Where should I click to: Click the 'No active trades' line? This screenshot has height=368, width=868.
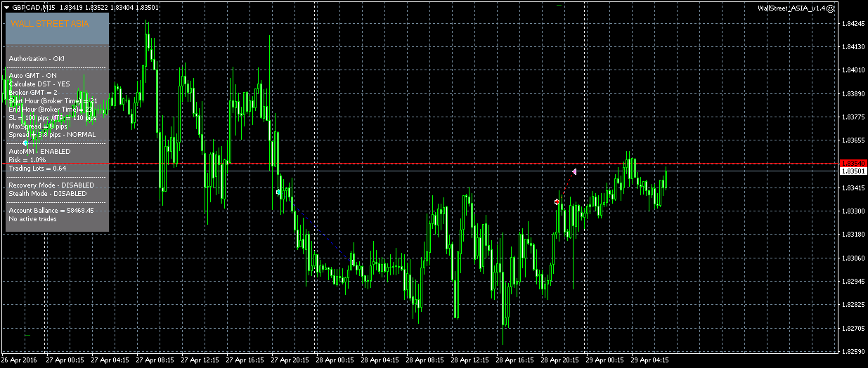point(32,219)
